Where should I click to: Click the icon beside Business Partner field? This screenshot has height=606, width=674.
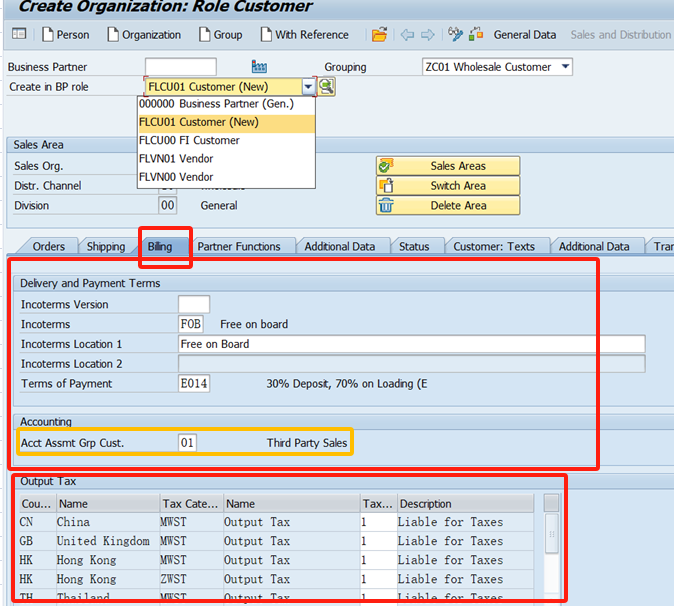(260, 67)
